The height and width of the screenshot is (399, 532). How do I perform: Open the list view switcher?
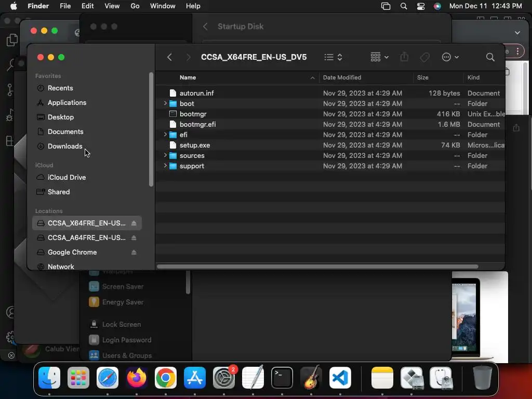coord(333,57)
